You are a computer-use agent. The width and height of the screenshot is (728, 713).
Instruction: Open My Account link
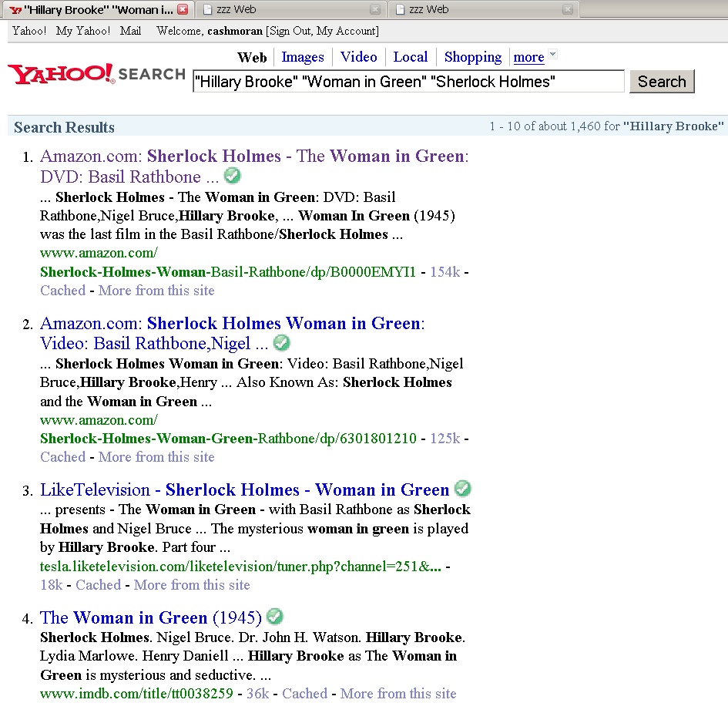pyautogui.click(x=347, y=31)
